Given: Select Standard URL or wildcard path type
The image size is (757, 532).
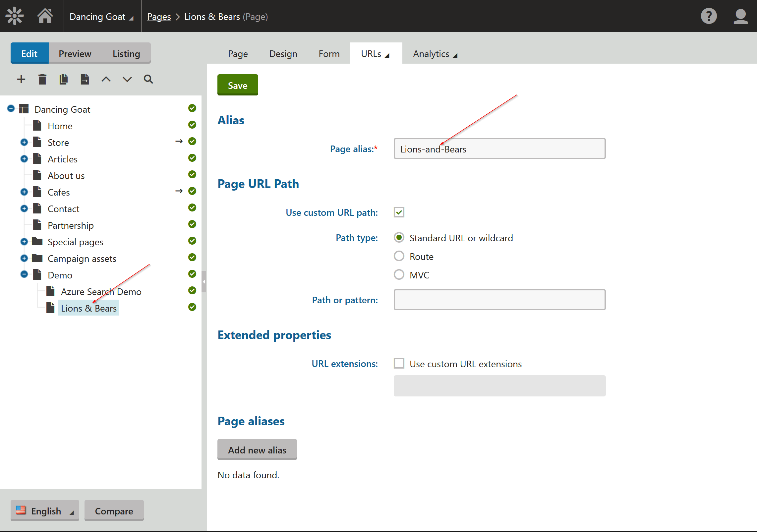Looking at the screenshot, I should pyautogui.click(x=399, y=237).
